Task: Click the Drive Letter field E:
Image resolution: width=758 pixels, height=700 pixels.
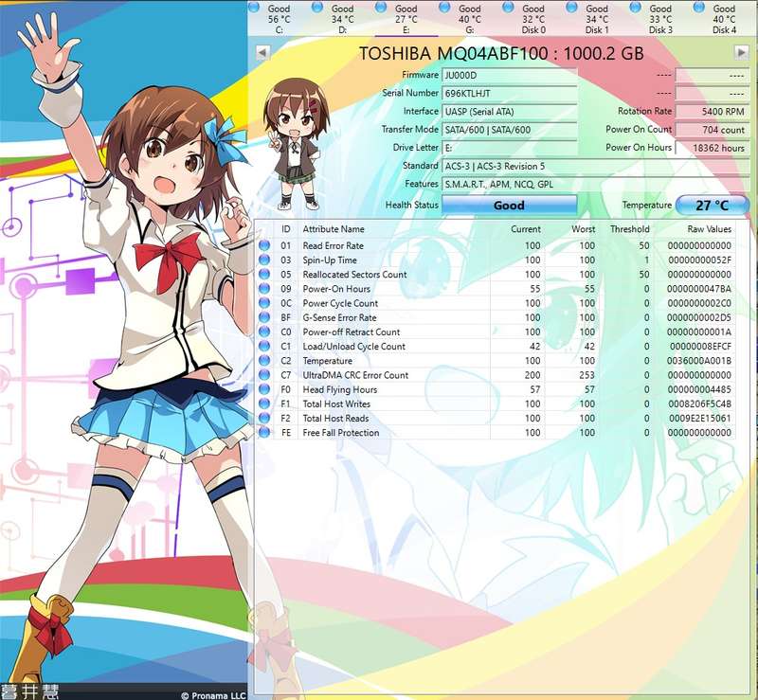Action: [x=510, y=148]
